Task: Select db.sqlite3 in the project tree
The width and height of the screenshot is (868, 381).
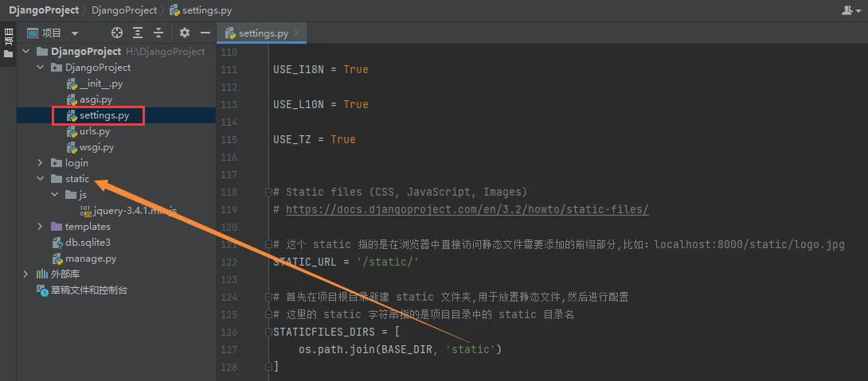Action: click(x=88, y=243)
